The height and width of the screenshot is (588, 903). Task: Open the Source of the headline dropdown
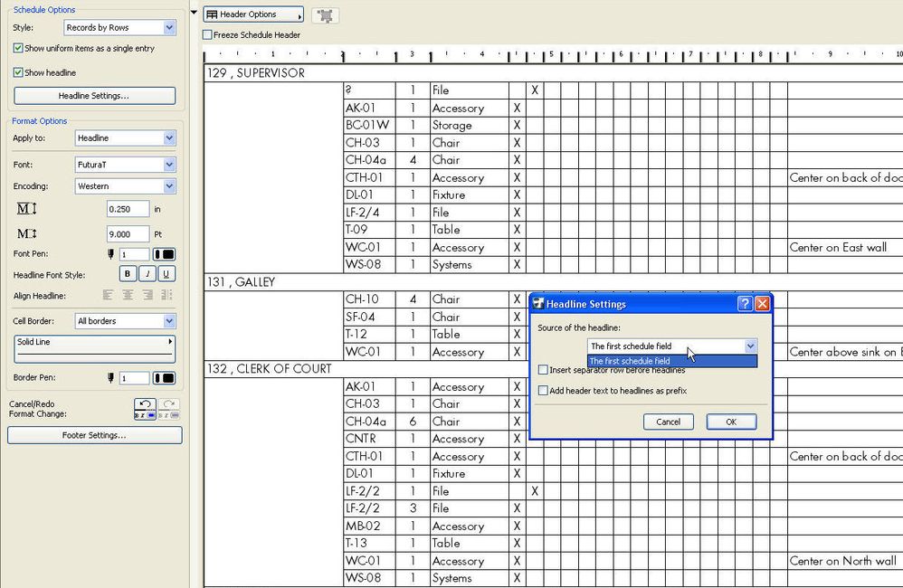coord(749,346)
